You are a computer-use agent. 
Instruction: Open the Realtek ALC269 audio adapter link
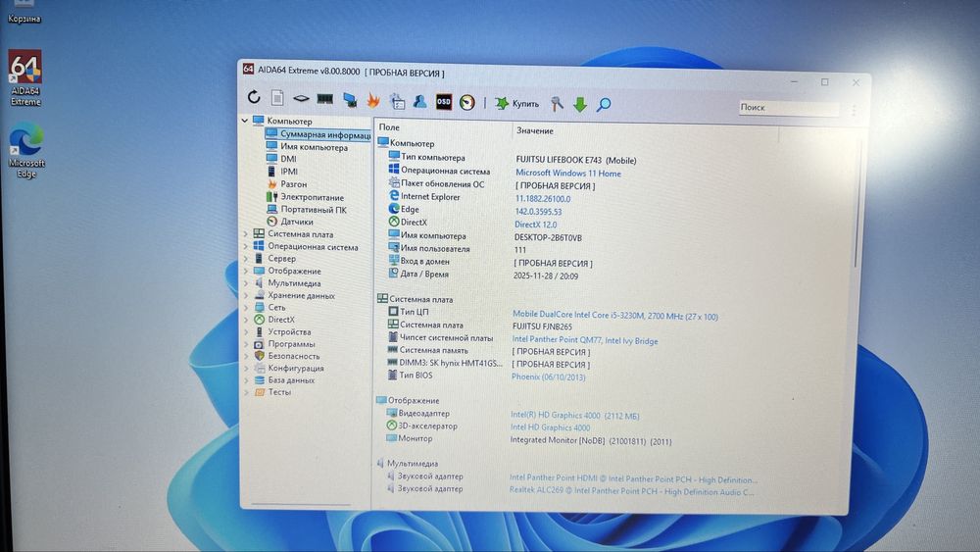pyautogui.click(x=631, y=491)
